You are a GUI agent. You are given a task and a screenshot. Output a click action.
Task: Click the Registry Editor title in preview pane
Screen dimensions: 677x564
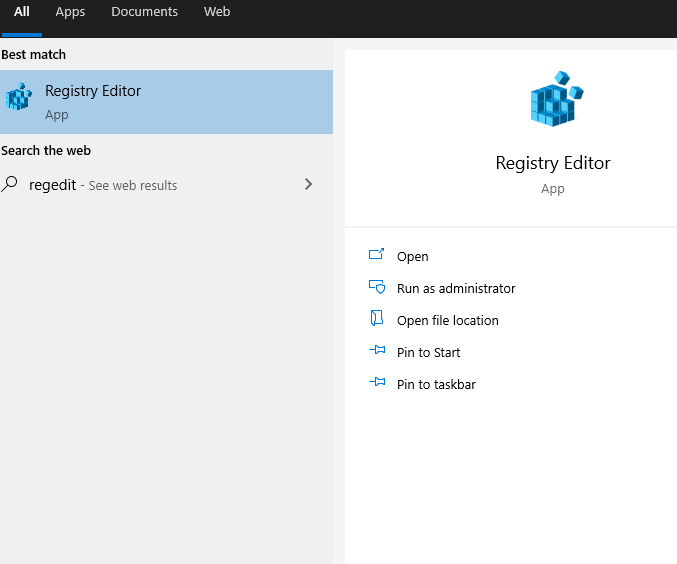(x=553, y=163)
